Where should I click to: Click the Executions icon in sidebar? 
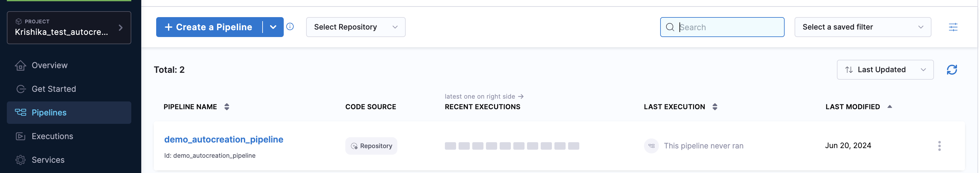[21, 137]
